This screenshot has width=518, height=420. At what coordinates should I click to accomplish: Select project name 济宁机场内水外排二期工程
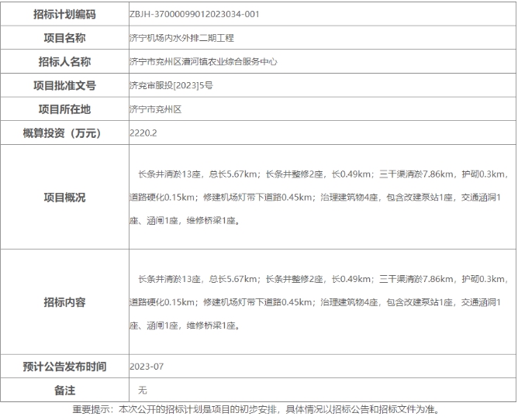pyautogui.click(x=181, y=37)
